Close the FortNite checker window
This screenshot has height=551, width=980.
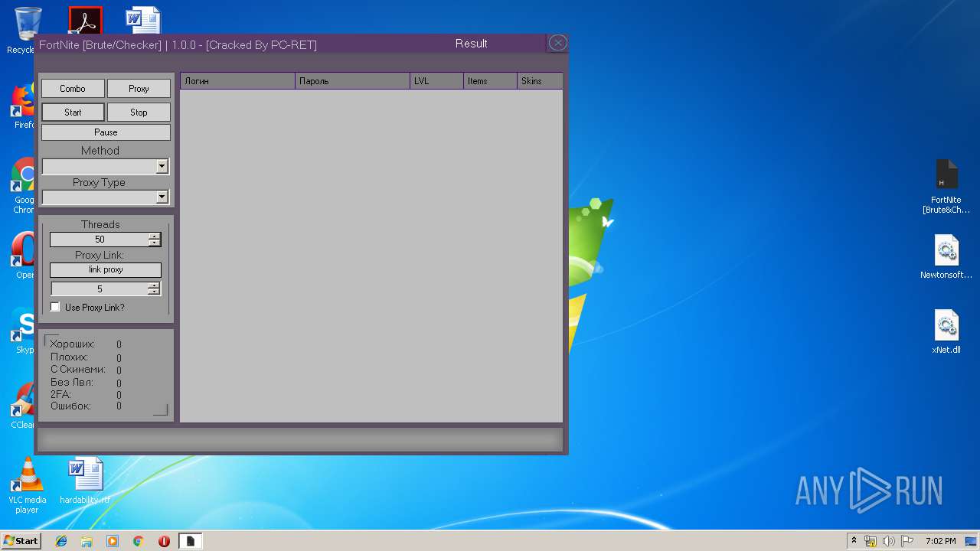coord(558,43)
